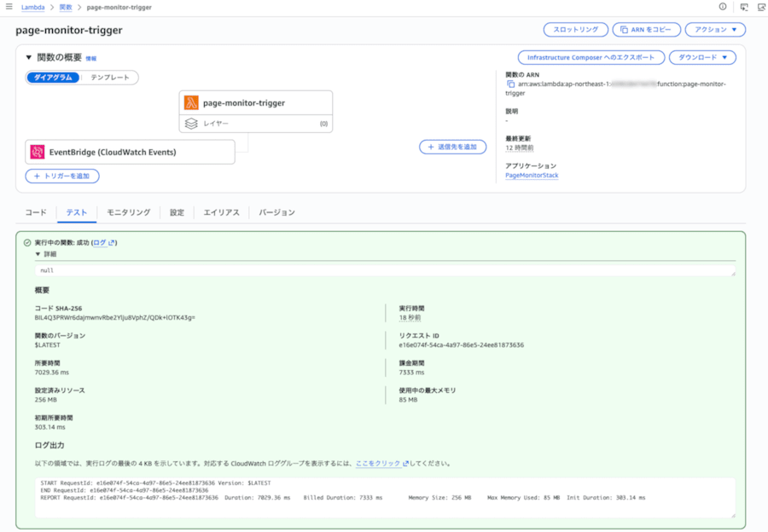The width and height of the screenshot is (768, 532).
Task: Click the success checkmark icon
Action: click(x=27, y=243)
